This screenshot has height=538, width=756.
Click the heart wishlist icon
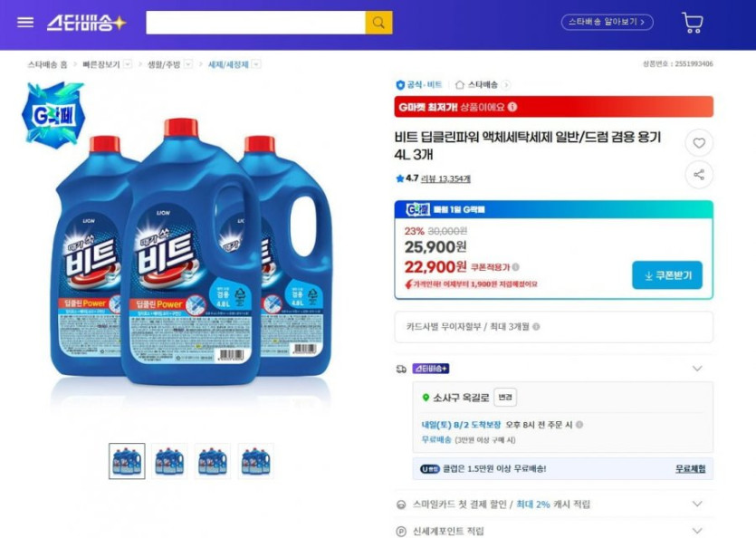(698, 143)
